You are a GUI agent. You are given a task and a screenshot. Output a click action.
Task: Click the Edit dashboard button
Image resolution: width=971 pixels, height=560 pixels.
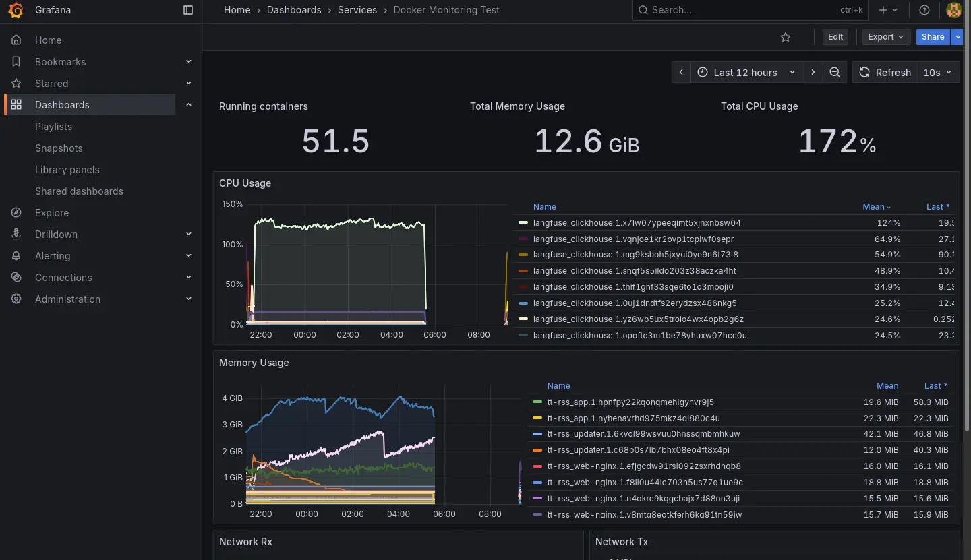[835, 37]
